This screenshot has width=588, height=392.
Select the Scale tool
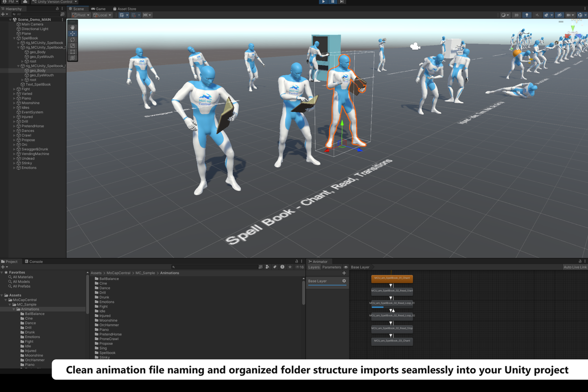point(72,46)
